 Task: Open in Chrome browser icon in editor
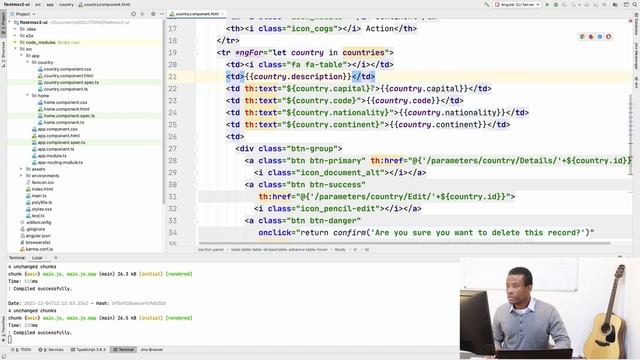click(582, 37)
